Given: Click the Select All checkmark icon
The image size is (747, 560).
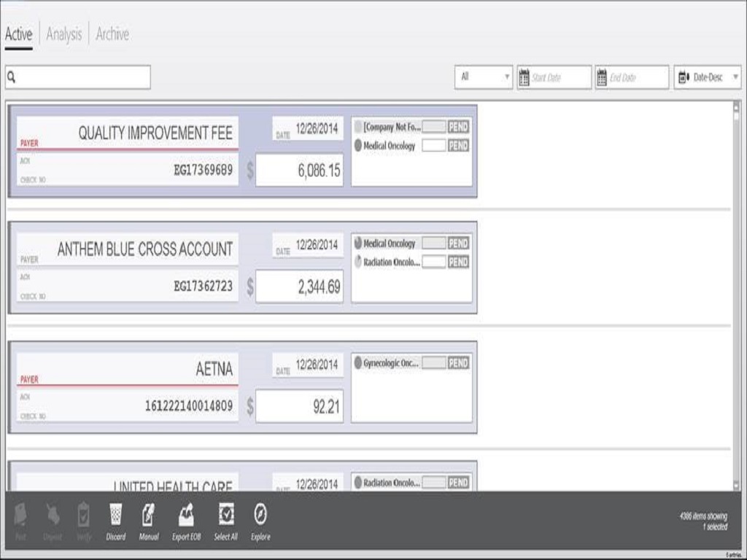Looking at the screenshot, I should pos(226,514).
